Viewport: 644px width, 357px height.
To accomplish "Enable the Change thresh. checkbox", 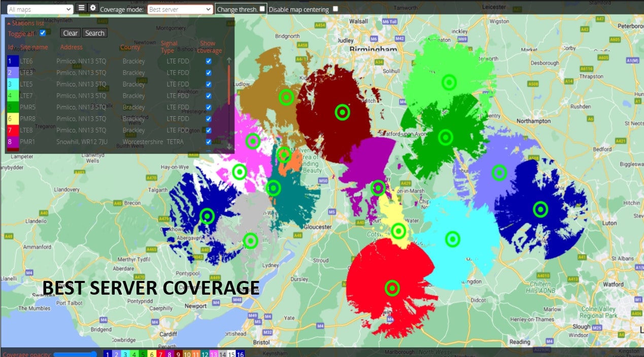I will point(262,9).
